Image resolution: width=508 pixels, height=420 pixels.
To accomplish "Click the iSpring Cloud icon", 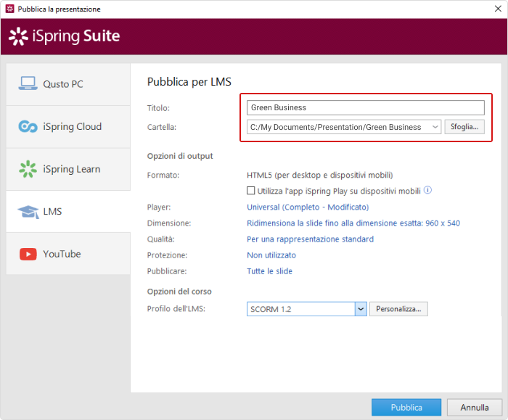I will pyautogui.click(x=28, y=126).
